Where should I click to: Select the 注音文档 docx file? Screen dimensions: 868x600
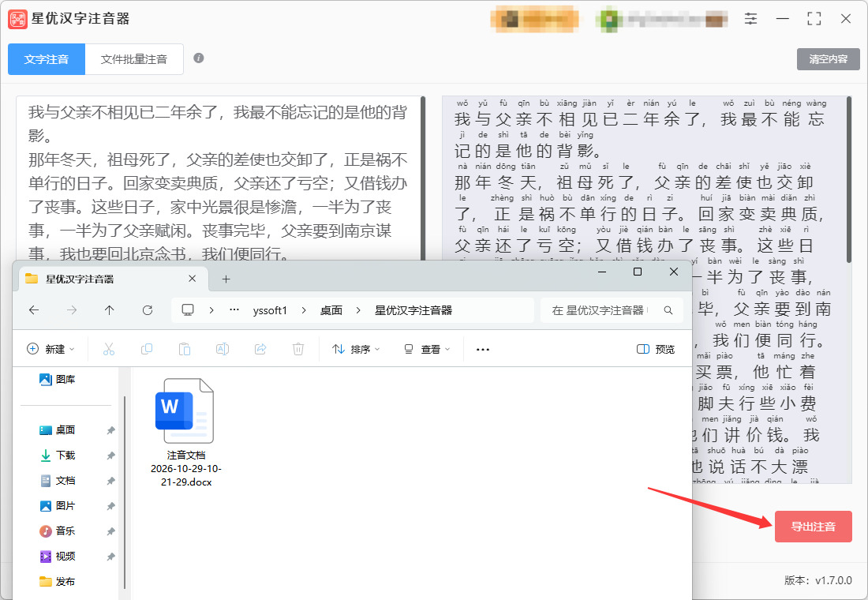point(186,433)
